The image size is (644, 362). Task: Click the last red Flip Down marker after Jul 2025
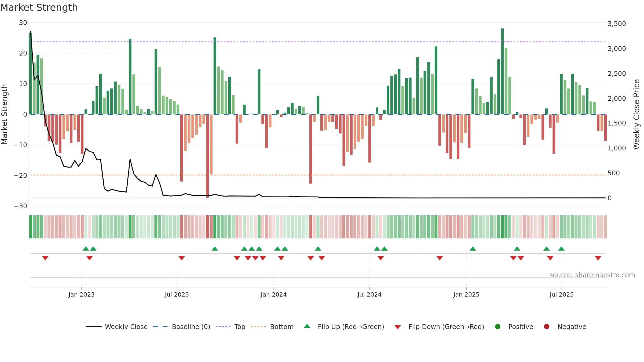[598, 258]
